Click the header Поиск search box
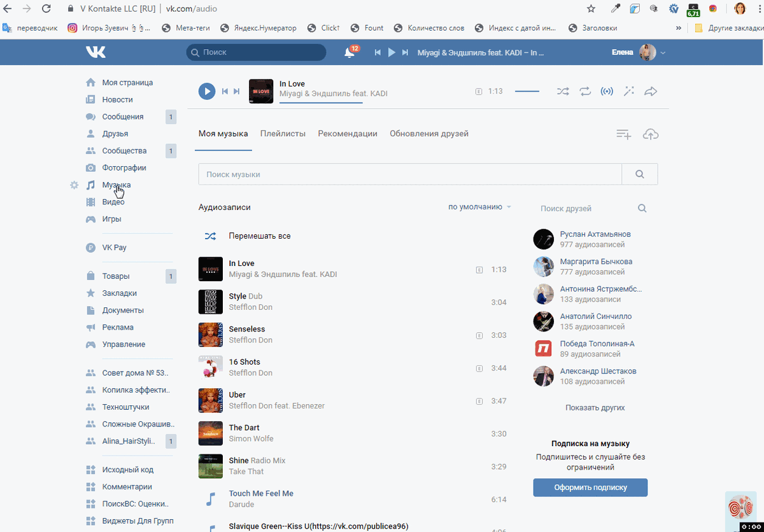Image resolution: width=764 pixels, height=532 pixels. coord(256,52)
